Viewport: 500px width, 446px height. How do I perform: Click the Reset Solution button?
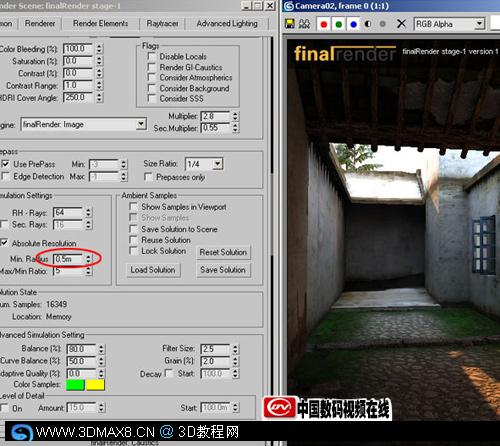223,252
